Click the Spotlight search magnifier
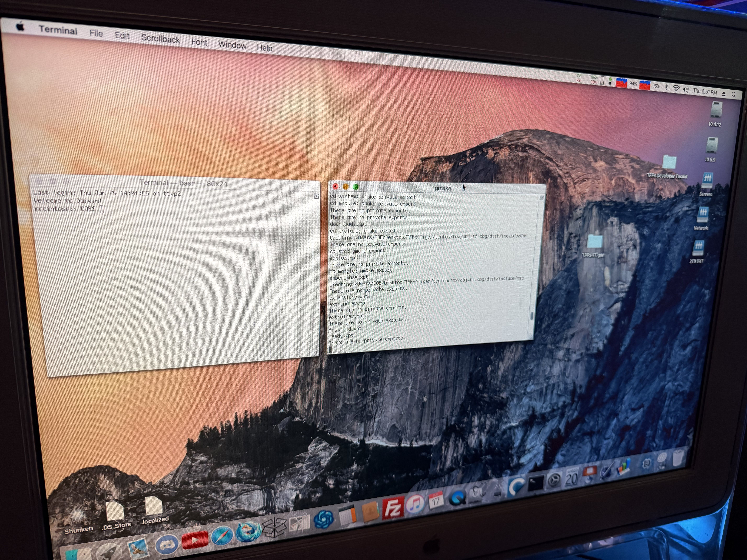 pyautogui.click(x=734, y=95)
